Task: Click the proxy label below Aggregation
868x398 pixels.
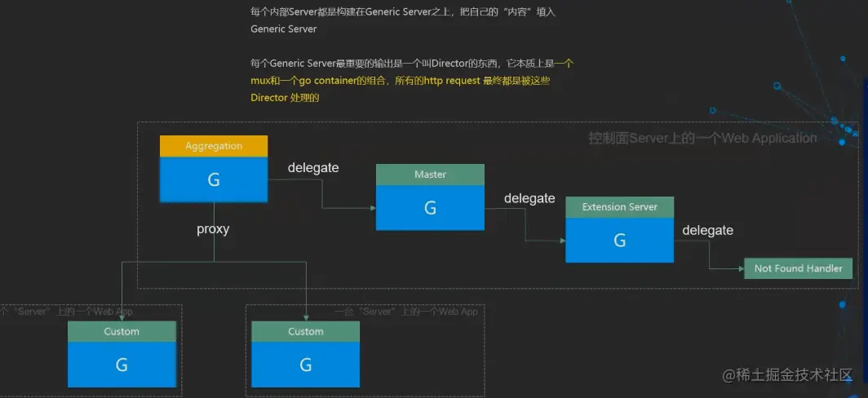Action: (213, 229)
